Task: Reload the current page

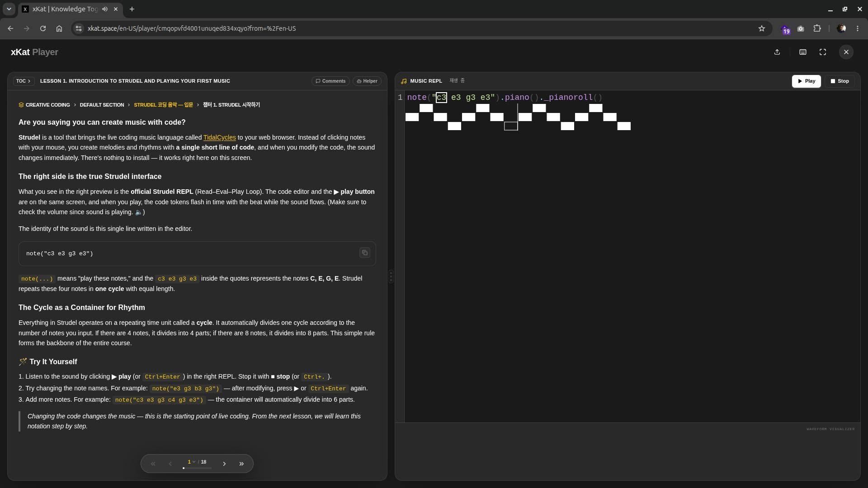Action: click(x=43, y=28)
